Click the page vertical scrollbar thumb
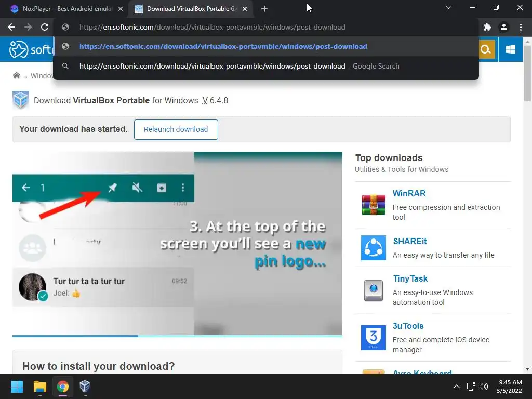 tap(527, 73)
